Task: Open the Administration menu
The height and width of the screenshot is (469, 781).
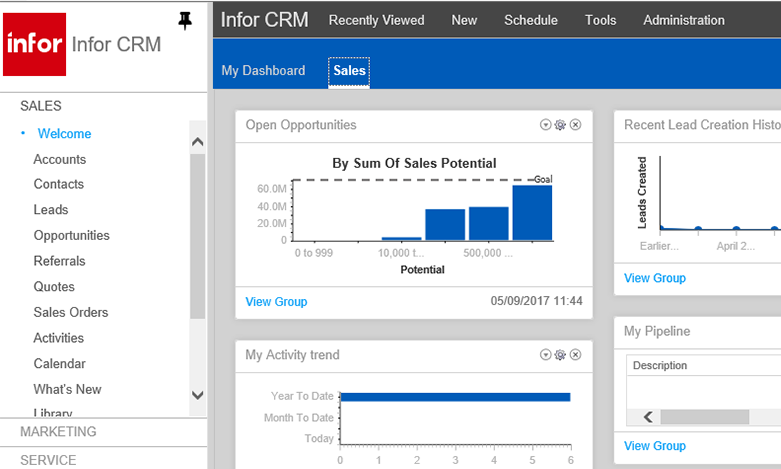Action: (x=684, y=20)
